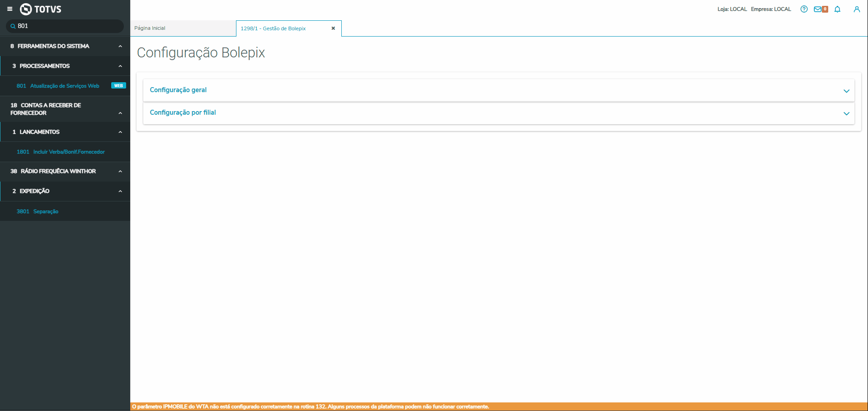This screenshot has height=411, width=868.
Task: Collapse Contas a Receber de Fornecedor chevron
Action: [x=120, y=113]
